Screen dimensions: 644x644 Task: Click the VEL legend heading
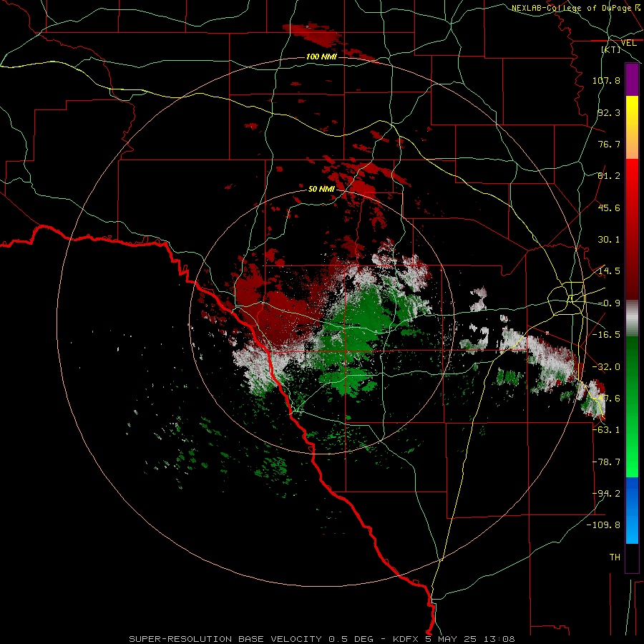628,43
